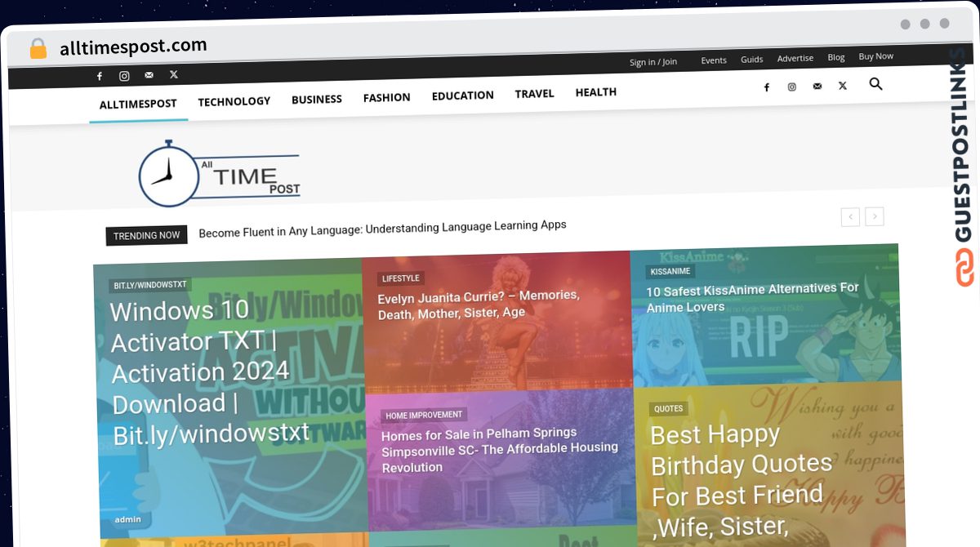Screen dimensions: 980x547
Task: Click the QUOTES category tag
Action: [x=669, y=409]
